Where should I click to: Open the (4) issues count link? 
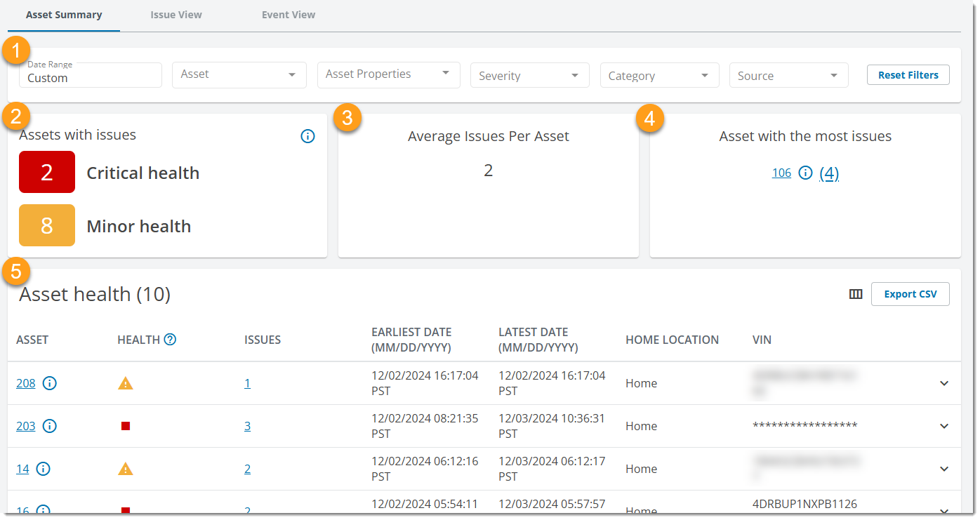829,173
